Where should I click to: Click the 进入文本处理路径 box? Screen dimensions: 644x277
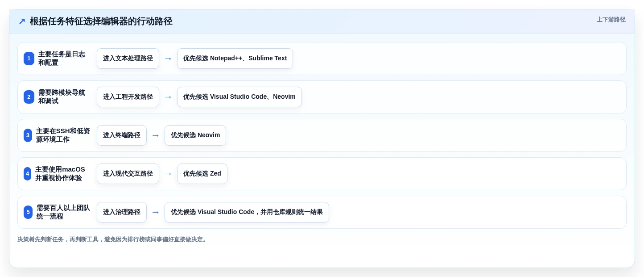click(x=128, y=59)
